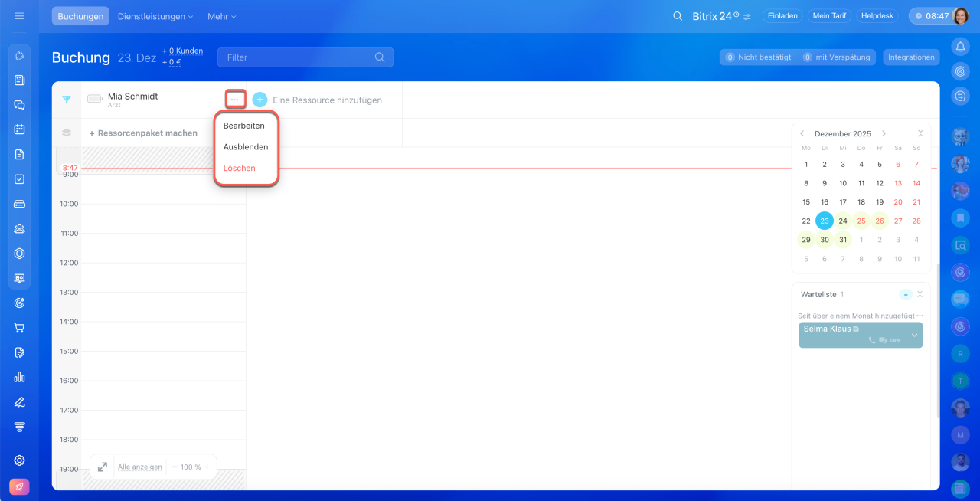Viewport: 980px width, 501px height.
Task: Click the Mia Schmidt resource name
Action: click(132, 97)
